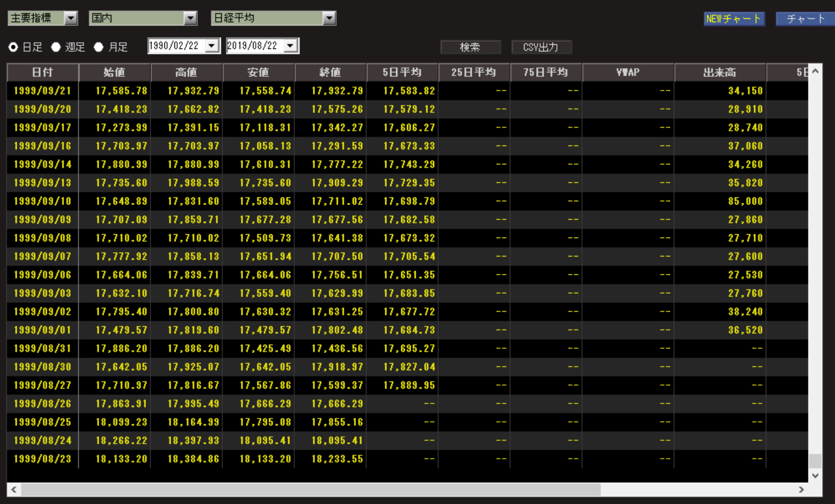The width and height of the screenshot is (835, 504).
Task: Select the 1999/09/13 date cell
Action: coord(42,183)
